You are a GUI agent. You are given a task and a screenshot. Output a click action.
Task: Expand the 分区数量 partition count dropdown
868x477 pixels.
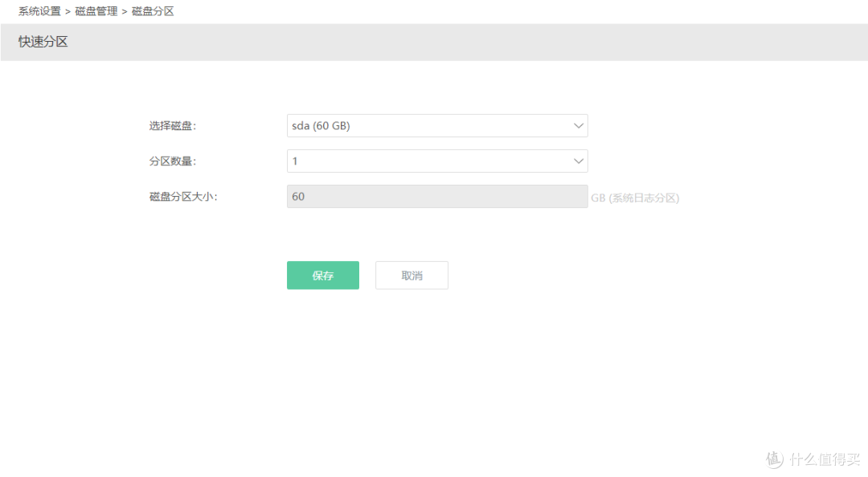437,161
